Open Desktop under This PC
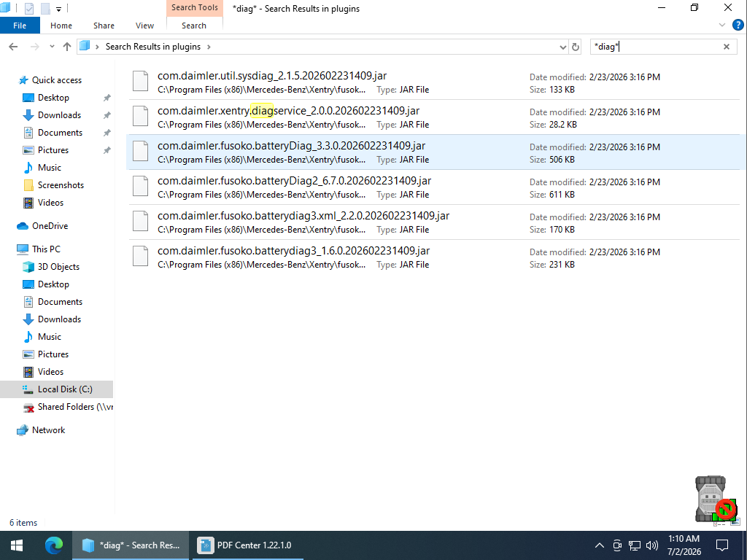 pos(53,284)
